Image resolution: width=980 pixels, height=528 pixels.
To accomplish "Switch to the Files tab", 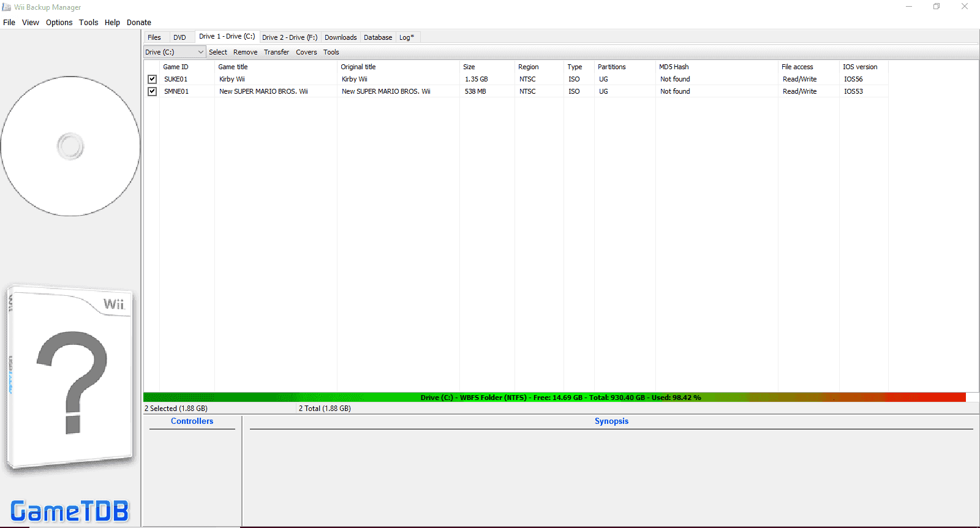I will (x=154, y=37).
